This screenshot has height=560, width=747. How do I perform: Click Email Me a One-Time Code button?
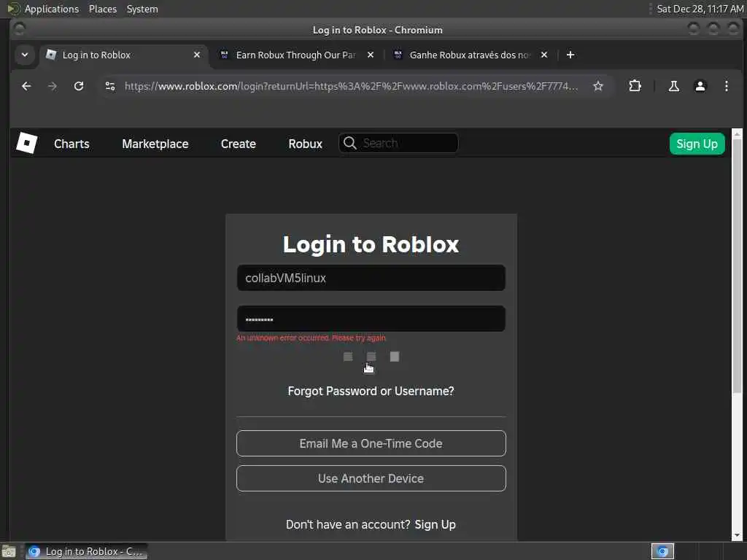(371, 443)
